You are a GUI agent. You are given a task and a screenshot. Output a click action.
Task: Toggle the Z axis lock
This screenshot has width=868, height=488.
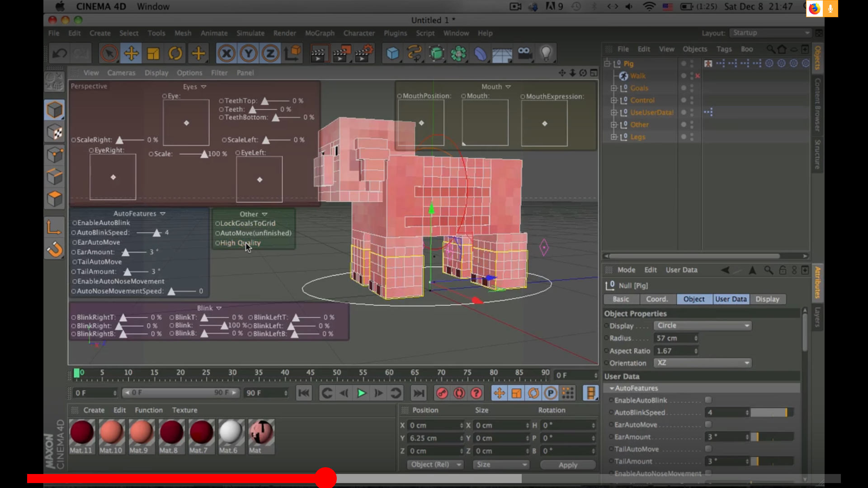point(270,53)
